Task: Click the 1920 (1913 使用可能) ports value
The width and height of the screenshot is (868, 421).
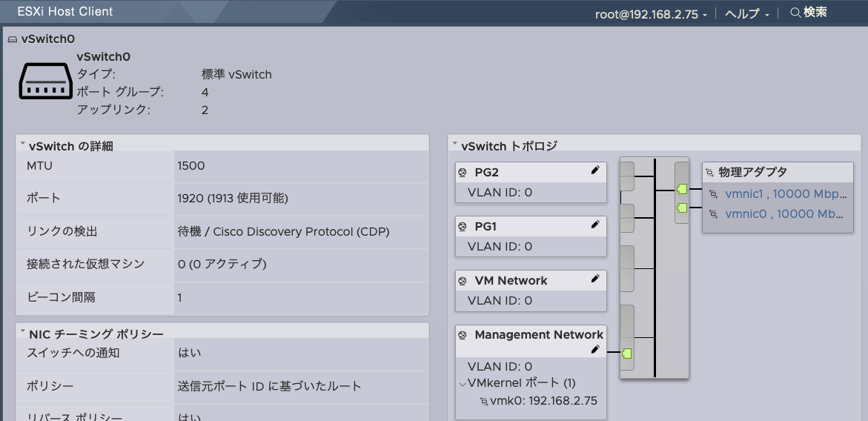Action: point(233,198)
